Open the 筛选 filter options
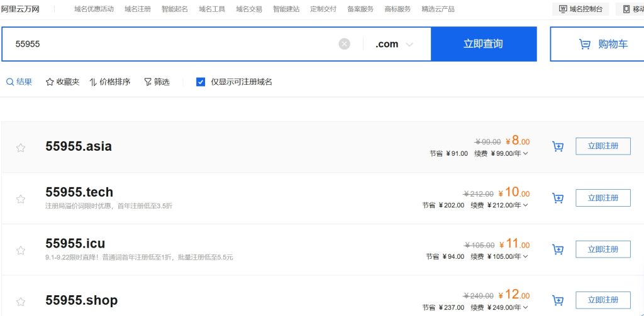 pyautogui.click(x=157, y=82)
